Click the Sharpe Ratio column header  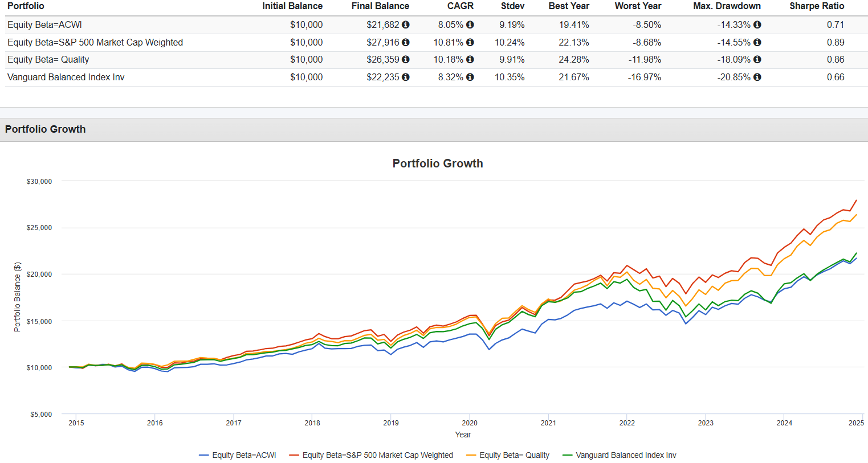pos(816,6)
